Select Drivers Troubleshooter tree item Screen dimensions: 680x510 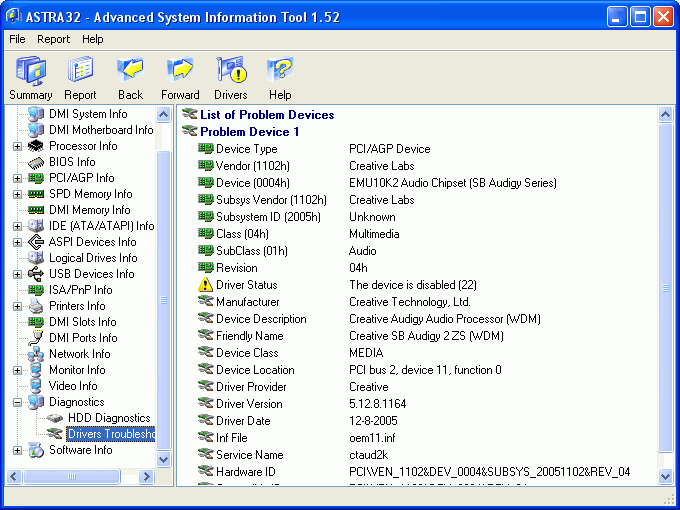click(x=111, y=434)
